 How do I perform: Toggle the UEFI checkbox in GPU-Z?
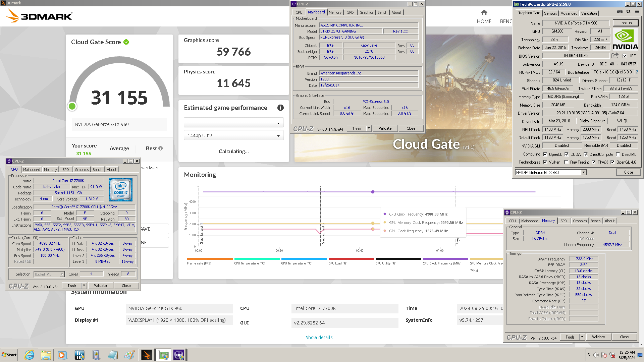tap(625, 56)
